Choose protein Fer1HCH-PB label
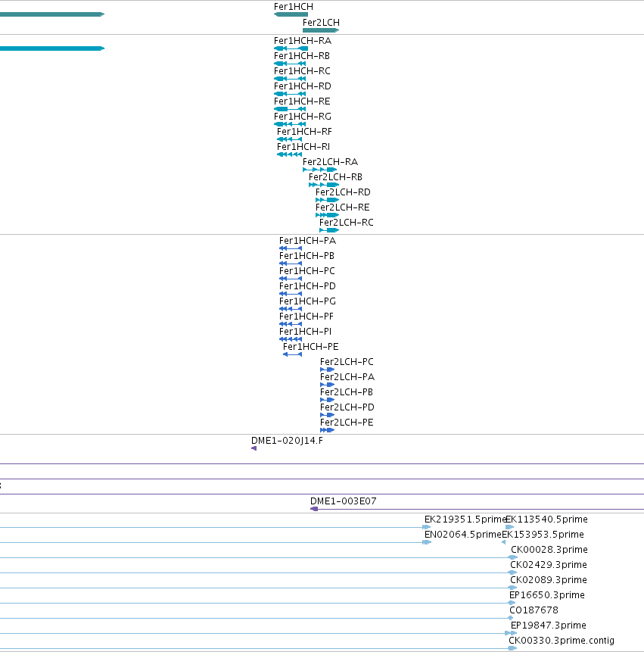 306,256
